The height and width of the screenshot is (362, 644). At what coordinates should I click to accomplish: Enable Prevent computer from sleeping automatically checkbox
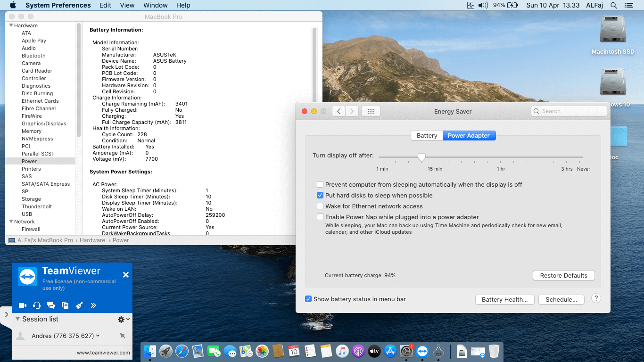[x=321, y=185]
